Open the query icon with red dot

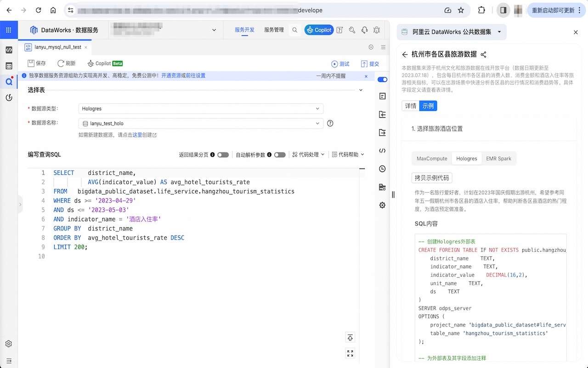(9, 82)
